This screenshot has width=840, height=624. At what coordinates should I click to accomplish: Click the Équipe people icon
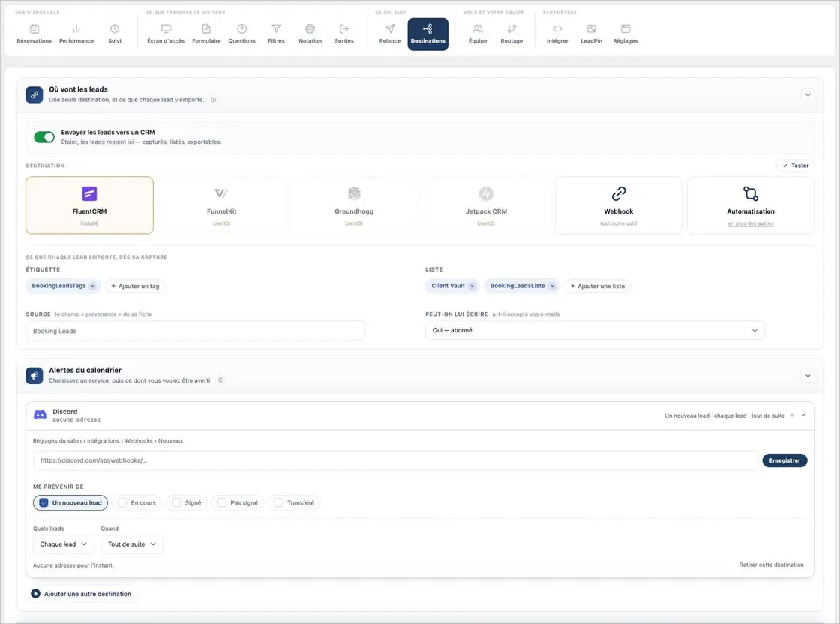click(478, 29)
